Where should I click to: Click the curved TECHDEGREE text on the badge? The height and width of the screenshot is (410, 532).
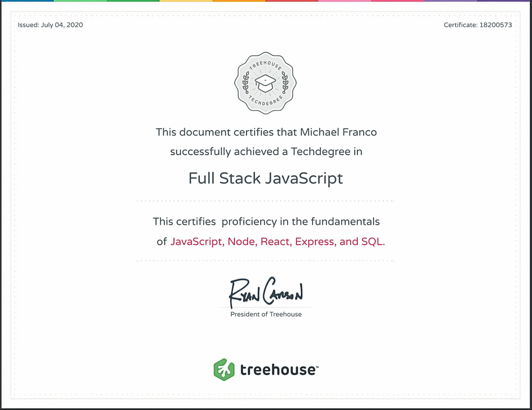[x=265, y=101]
